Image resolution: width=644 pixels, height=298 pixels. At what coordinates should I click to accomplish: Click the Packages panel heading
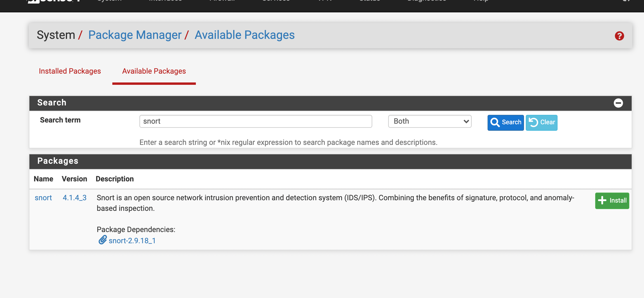tap(58, 161)
